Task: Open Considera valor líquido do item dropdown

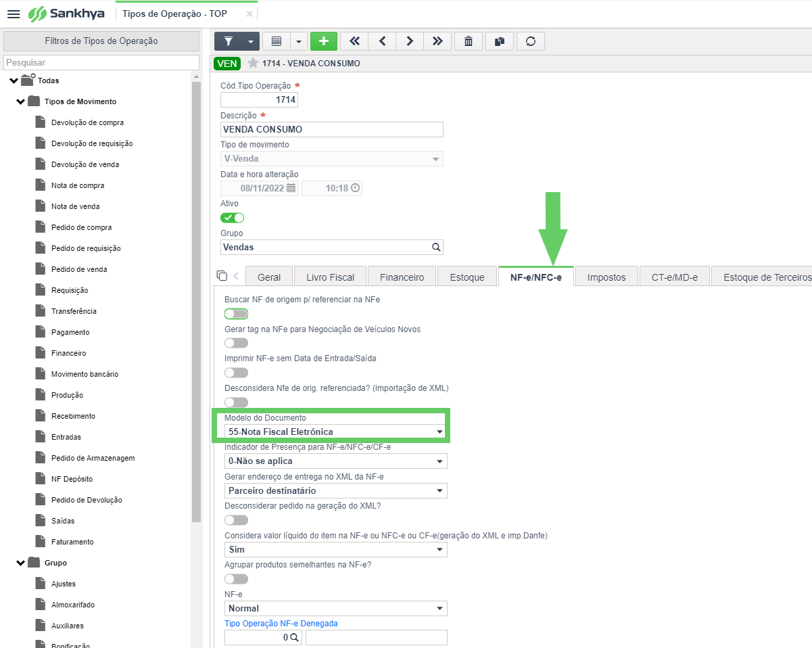Action: [x=336, y=549]
